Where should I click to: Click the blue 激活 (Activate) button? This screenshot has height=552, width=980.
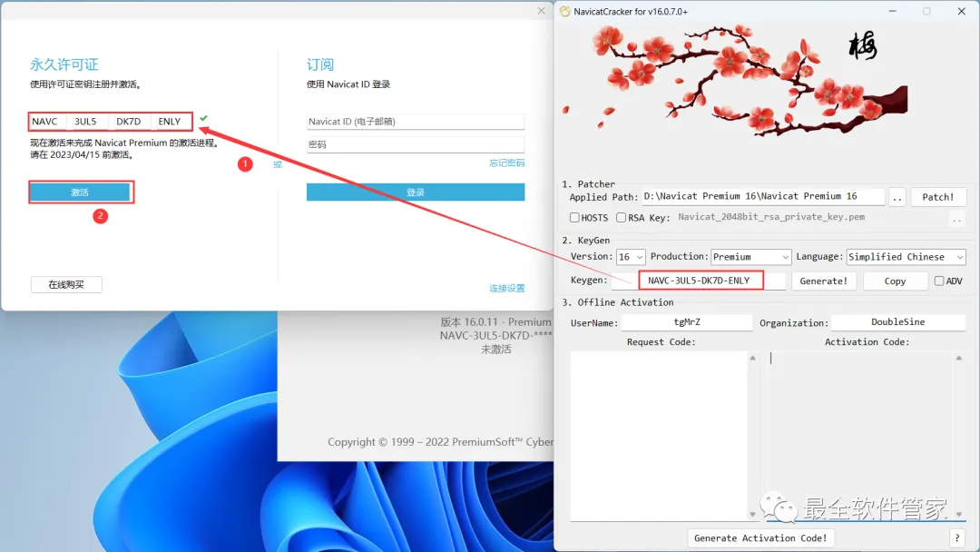(80, 192)
